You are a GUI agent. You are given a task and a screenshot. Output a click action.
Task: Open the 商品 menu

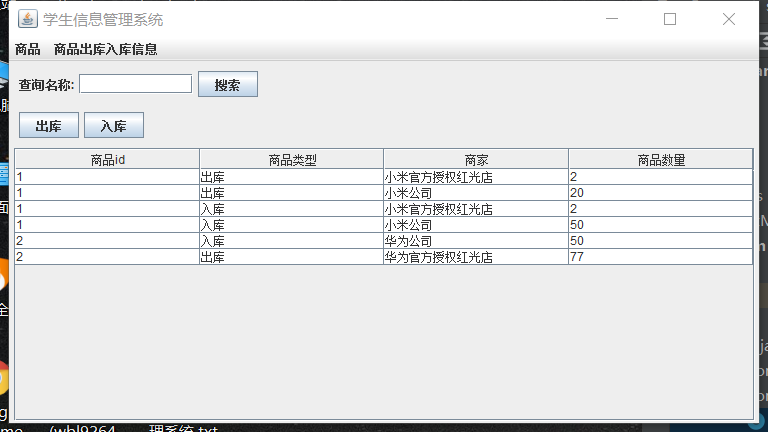(28, 49)
